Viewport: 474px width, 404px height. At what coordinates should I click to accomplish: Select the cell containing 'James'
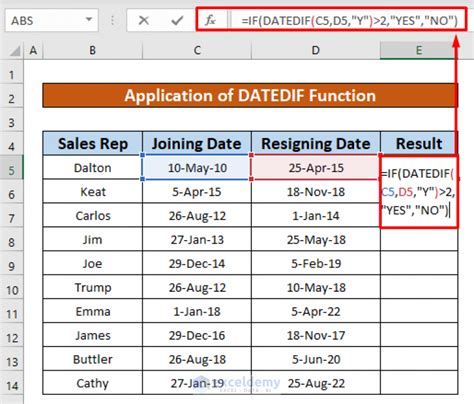coord(93,335)
